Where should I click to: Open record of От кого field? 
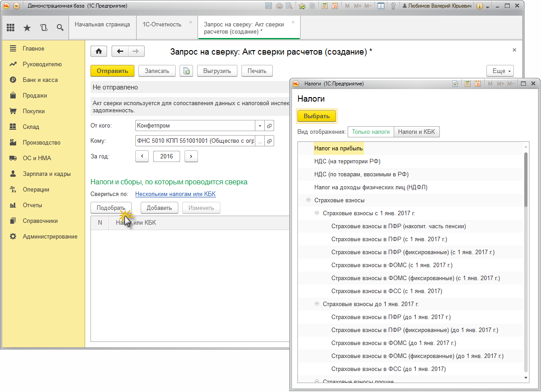269,126
